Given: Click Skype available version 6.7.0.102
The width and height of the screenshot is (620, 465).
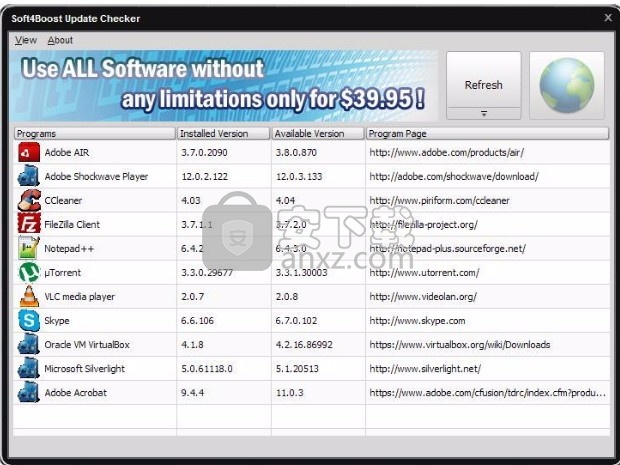Looking at the screenshot, I should click(296, 321).
